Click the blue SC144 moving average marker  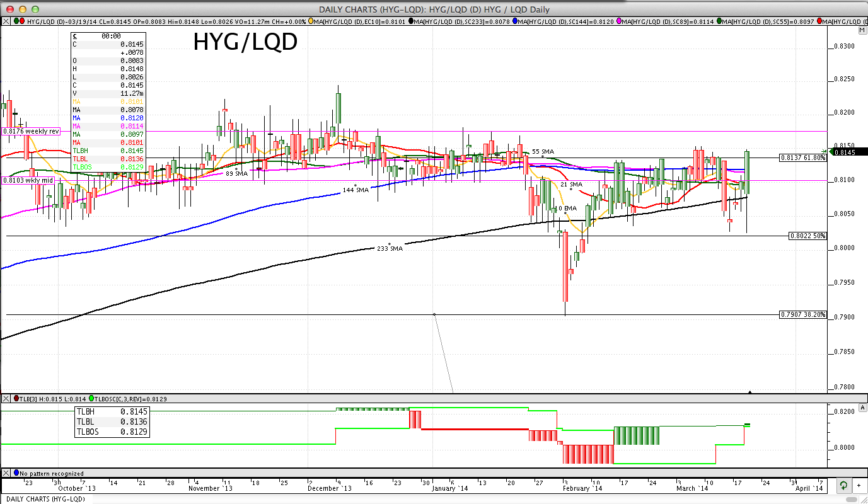pyautogui.click(x=516, y=21)
